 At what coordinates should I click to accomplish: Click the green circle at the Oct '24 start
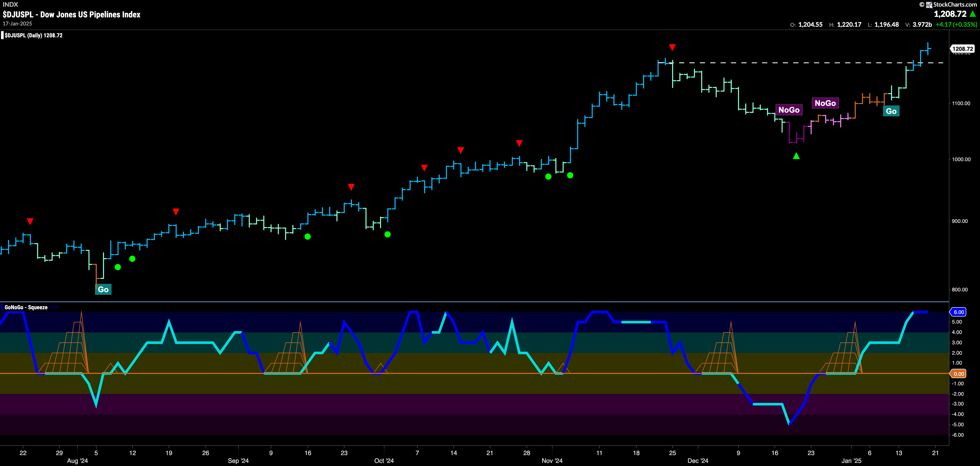(x=388, y=234)
